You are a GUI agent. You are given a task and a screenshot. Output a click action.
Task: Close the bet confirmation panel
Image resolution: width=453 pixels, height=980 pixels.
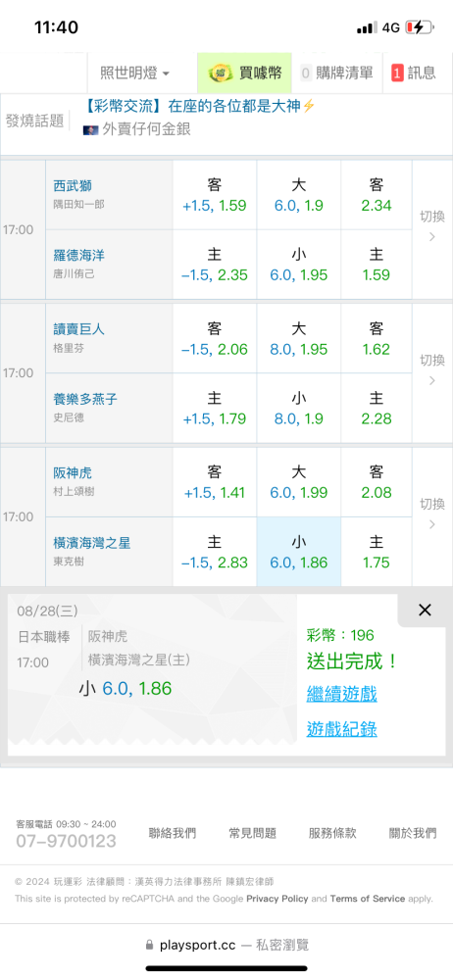425,610
